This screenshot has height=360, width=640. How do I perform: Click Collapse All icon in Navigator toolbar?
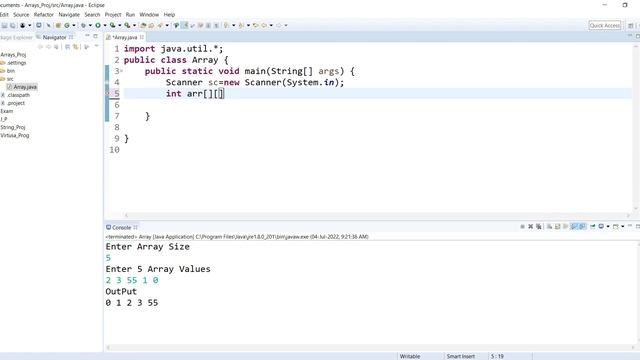67,47
